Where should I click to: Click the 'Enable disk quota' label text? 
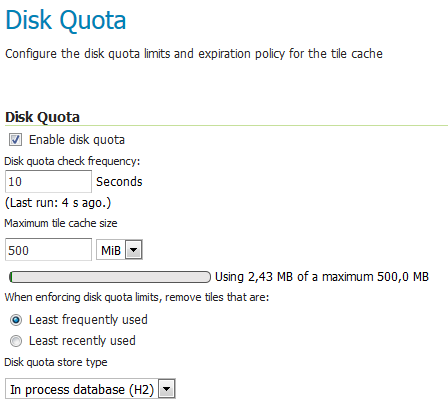click(x=77, y=140)
